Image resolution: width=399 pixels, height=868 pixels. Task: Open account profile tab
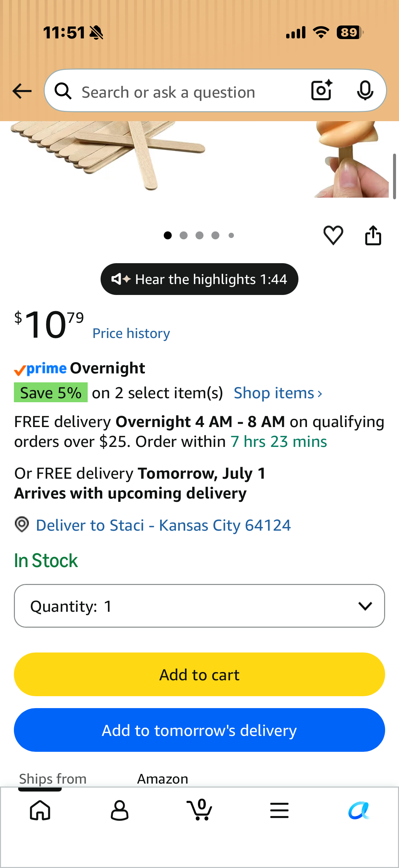tap(119, 810)
